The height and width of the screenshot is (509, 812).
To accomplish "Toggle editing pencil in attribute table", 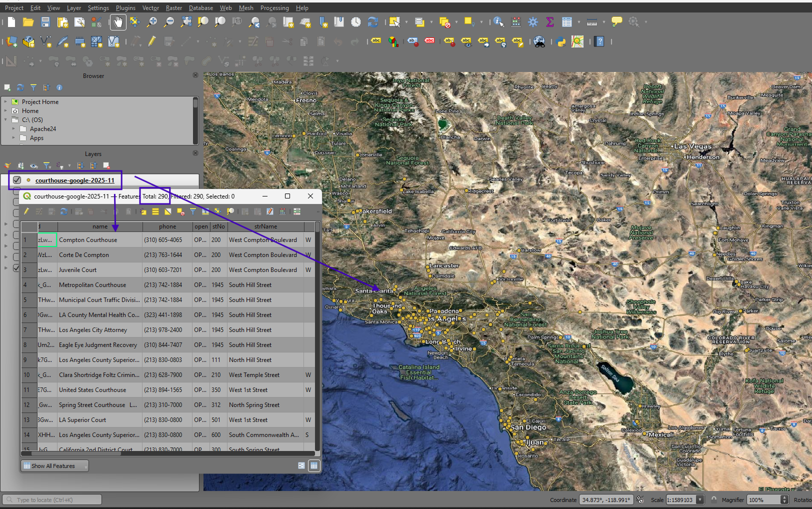I will (26, 211).
